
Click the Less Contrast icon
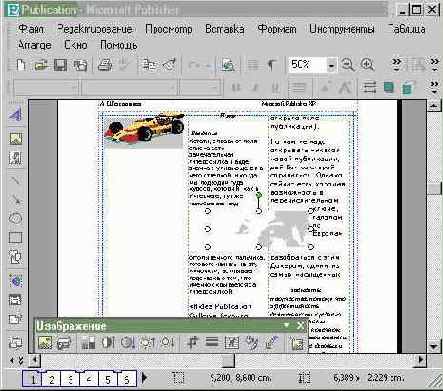point(127,343)
